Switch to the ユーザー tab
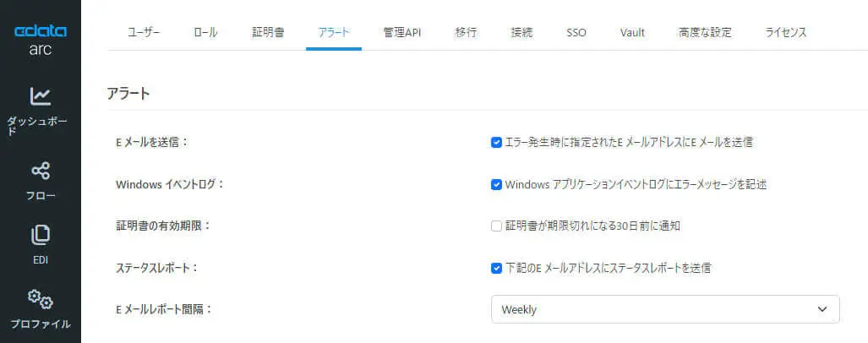Viewport: 868px width, 343px height. 144,33
